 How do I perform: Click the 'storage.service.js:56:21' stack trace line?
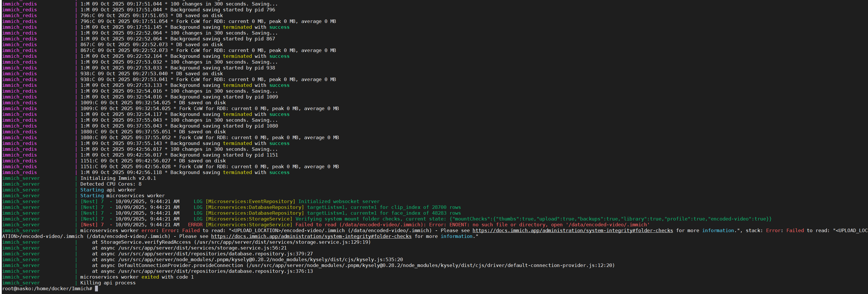click(189, 248)
